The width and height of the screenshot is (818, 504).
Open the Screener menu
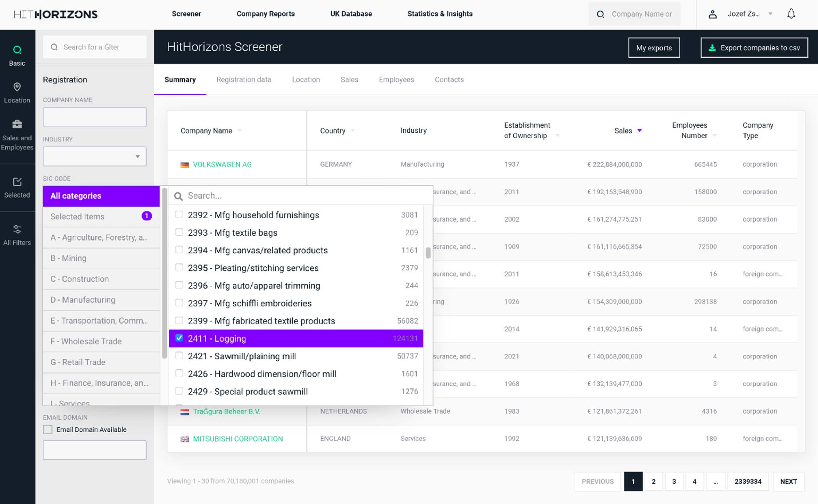(x=186, y=14)
